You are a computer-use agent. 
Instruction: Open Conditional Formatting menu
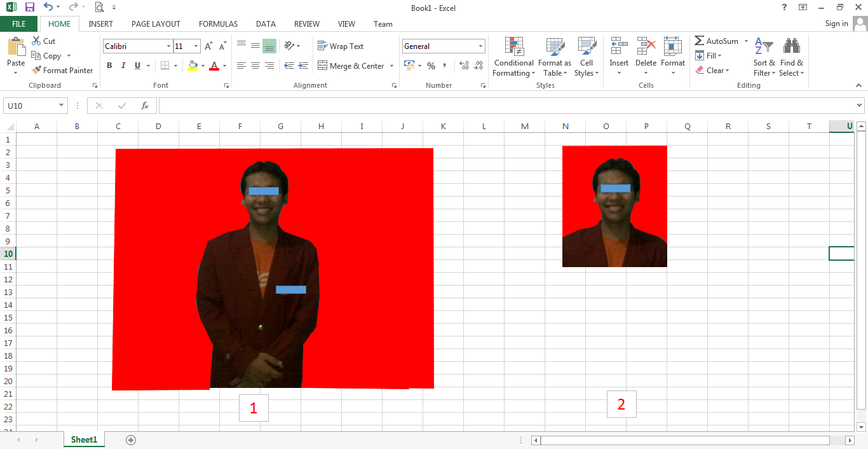pyautogui.click(x=514, y=57)
